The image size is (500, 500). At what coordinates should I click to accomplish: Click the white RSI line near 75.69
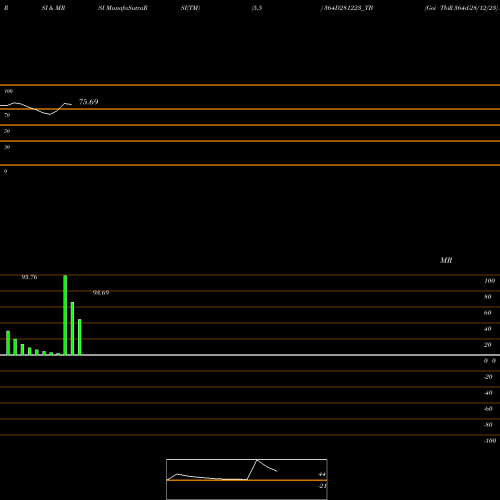pyautogui.click(x=36, y=108)
